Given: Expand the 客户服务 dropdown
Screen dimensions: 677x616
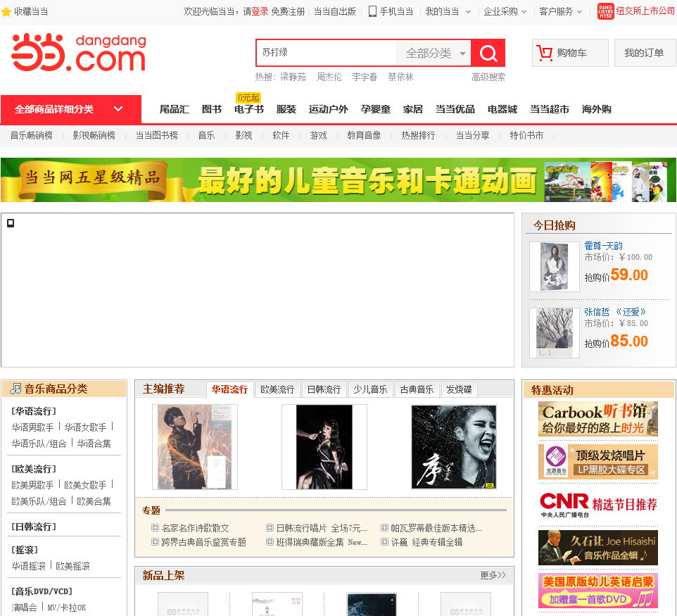Looking at the screenshot, I should coord(560,12).
